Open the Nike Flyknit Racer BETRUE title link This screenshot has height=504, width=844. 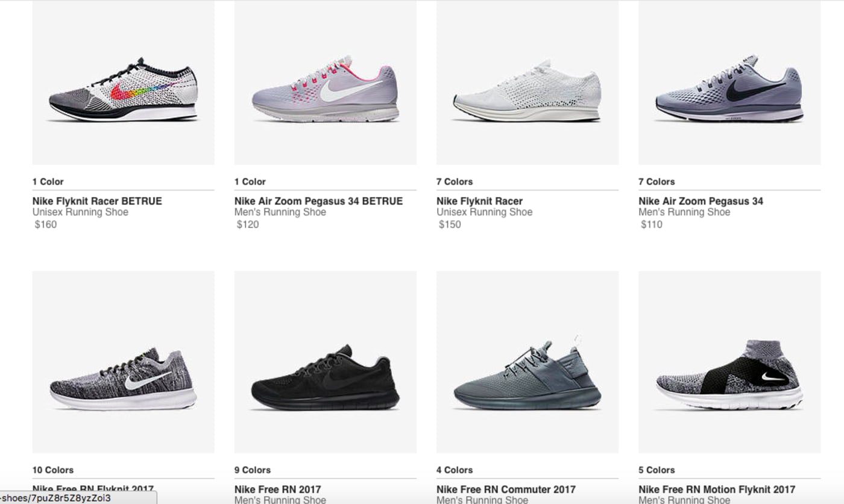click(97, 201)
